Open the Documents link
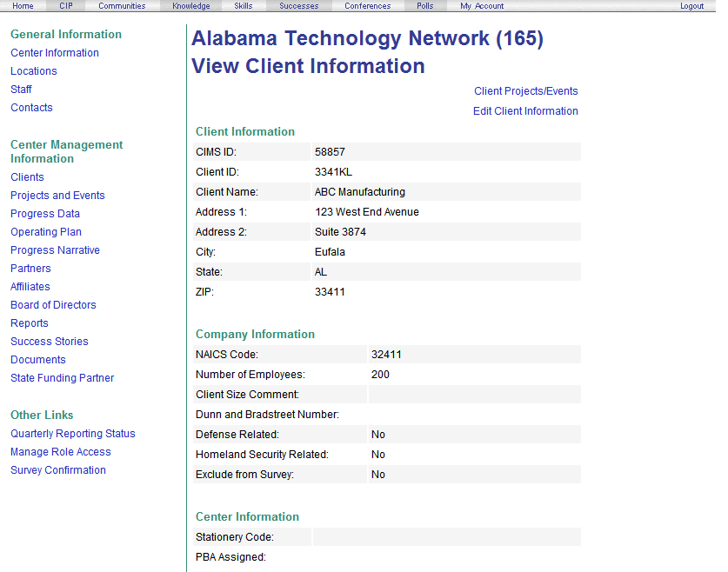 click(38, 360)
